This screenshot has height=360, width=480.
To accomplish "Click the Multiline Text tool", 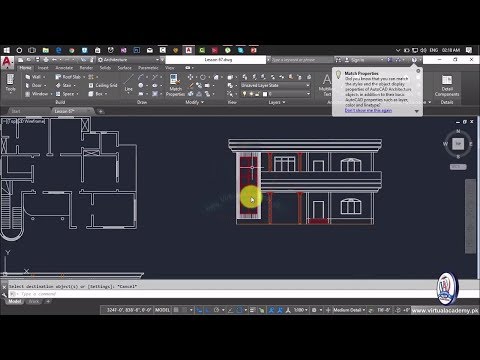I will pyautogui.click(x=326, y=85).
